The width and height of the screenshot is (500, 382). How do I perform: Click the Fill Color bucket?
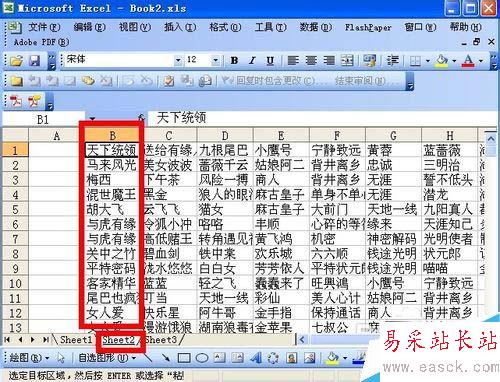[442, 61]
